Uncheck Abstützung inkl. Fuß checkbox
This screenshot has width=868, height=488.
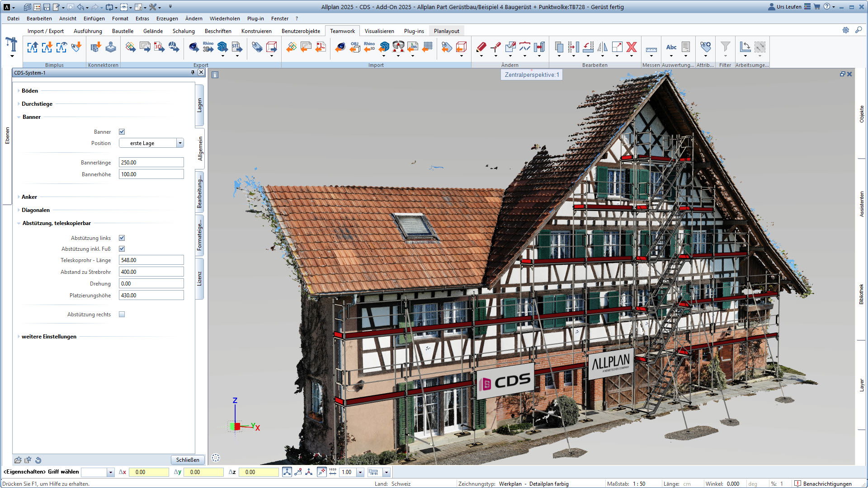[x=122, y=249]
